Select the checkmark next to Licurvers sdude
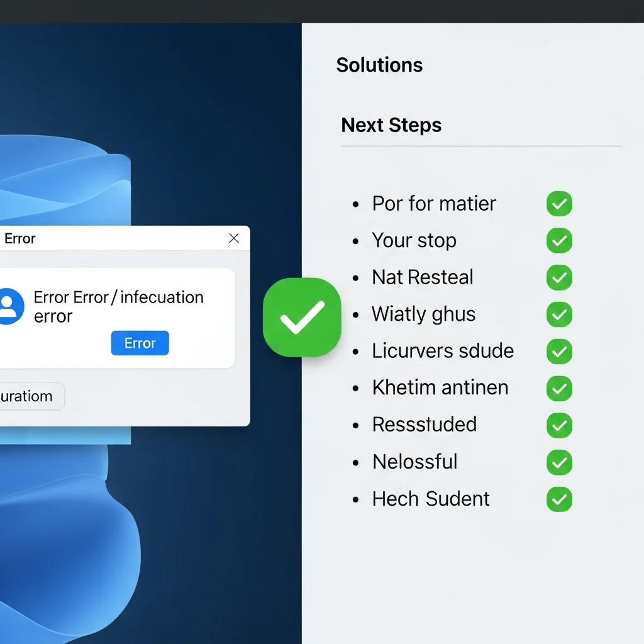 tap(558, 352)
